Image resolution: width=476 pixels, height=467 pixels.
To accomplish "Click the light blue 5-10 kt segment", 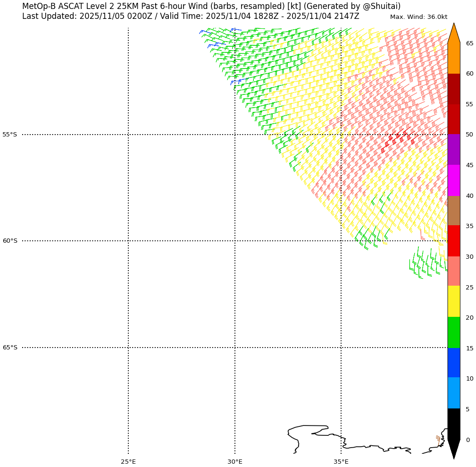I will [453, 393].
